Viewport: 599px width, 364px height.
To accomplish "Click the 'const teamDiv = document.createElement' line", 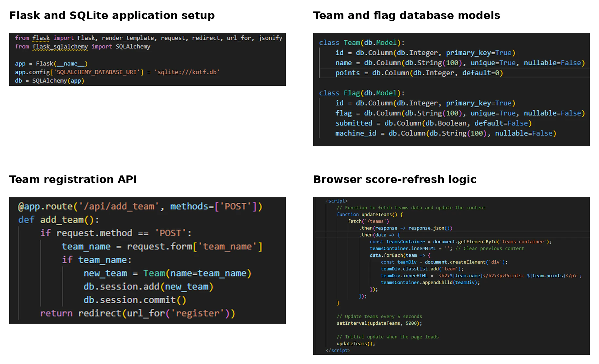I will click(444, 262).
